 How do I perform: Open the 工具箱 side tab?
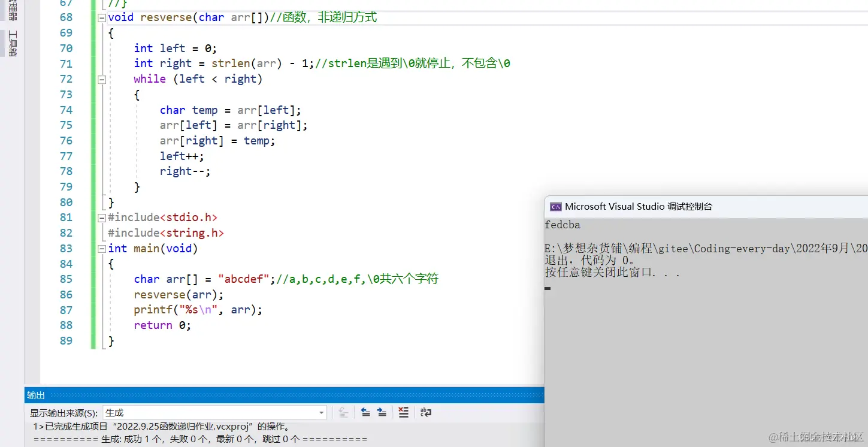[12, 44]
